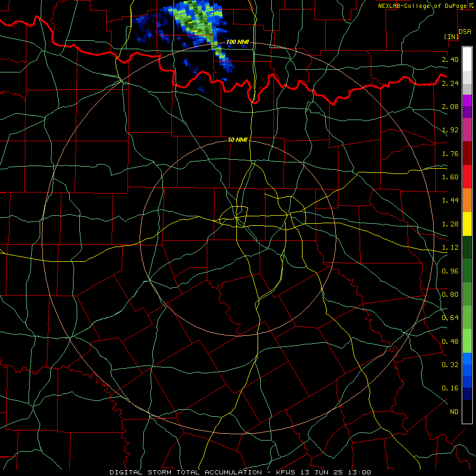This screenshot has width=476, height=476.
Task: Click the orange legend color swatch
Action: [467, 200]
